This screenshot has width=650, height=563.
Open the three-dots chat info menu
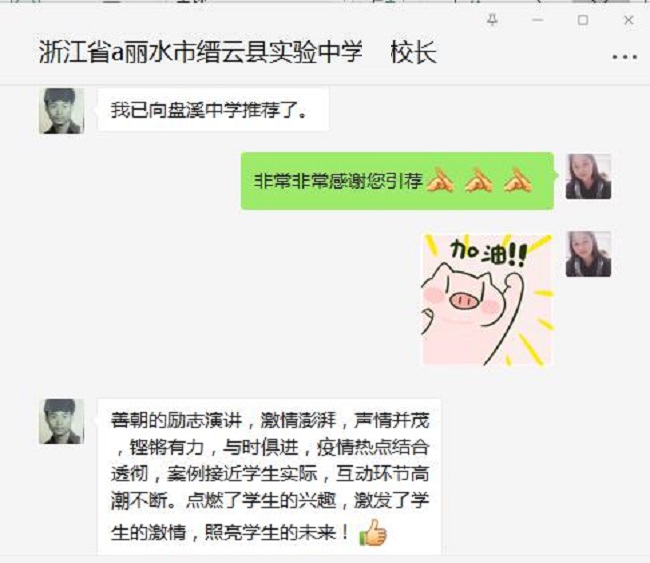point(625,57)
